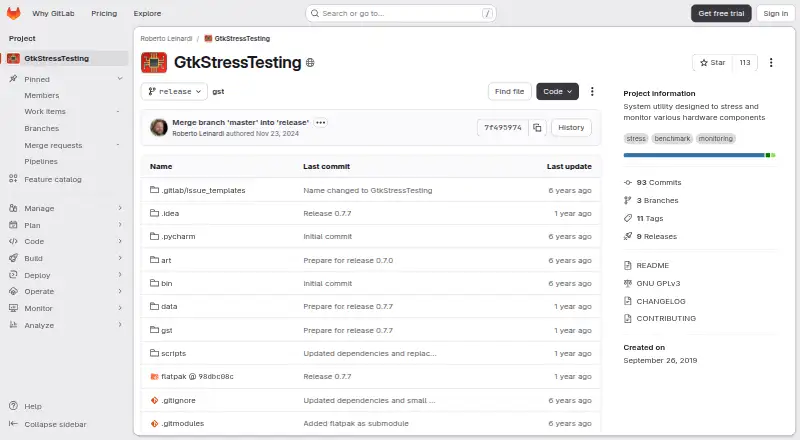Click the Commits icon in project info
Screen dimensions: 800x440
click(x=628, y=182)
